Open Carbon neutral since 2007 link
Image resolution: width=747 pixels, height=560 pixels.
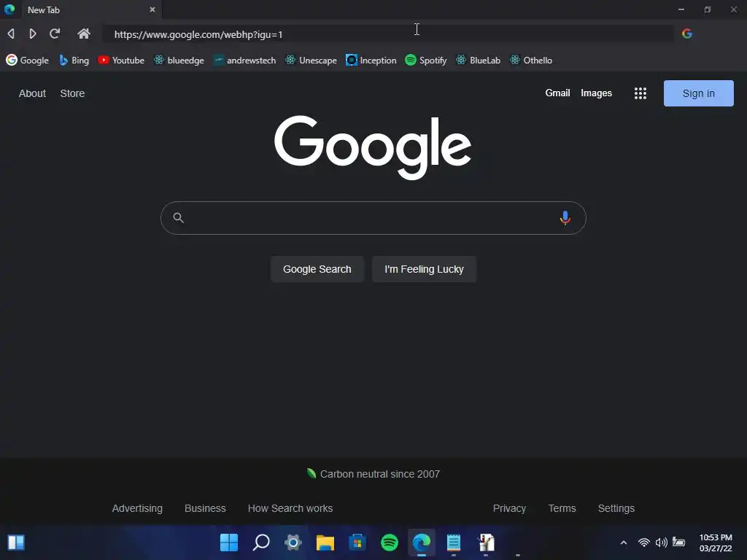373,474
